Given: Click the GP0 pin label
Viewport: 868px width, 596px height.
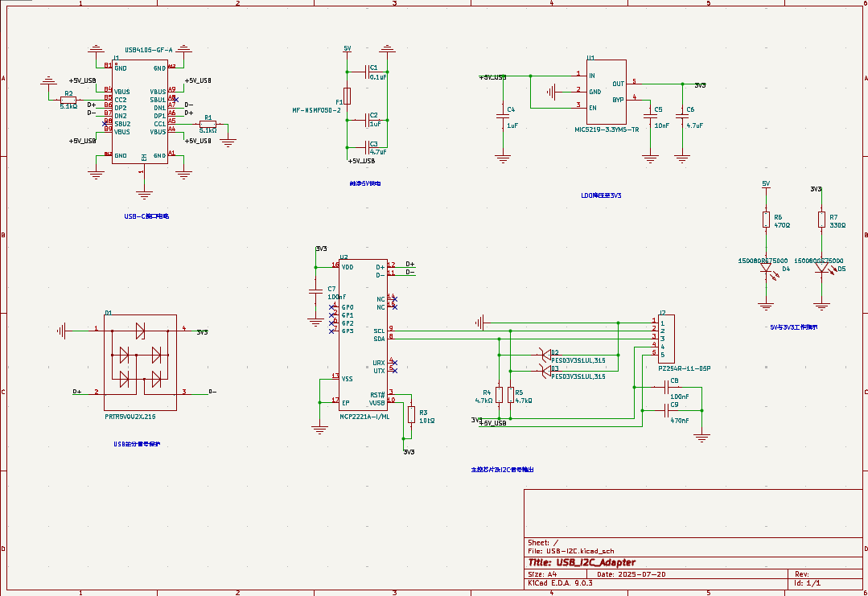Looking at the screenshot, I should click(348, 307).
